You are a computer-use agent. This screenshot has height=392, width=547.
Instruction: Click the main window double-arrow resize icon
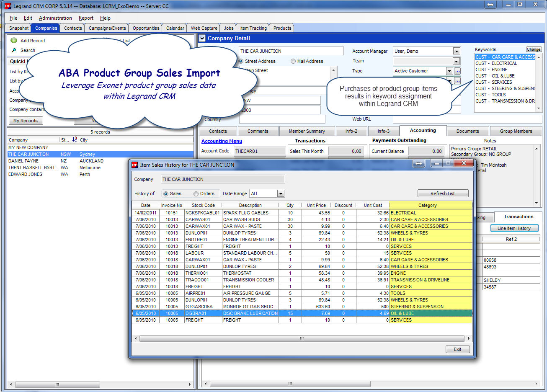[490, 5]
